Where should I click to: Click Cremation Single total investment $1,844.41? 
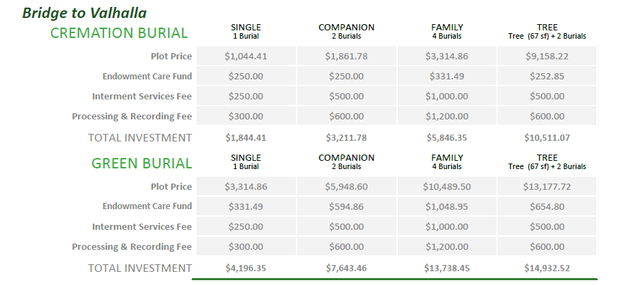click(x=245, y=137)
